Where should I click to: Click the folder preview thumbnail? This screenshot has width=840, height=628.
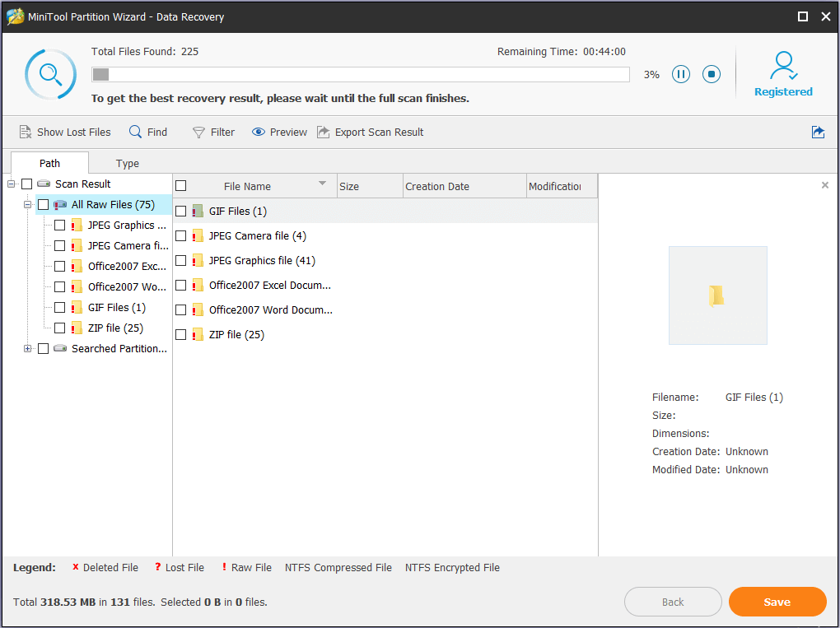[x=718, y=295]
